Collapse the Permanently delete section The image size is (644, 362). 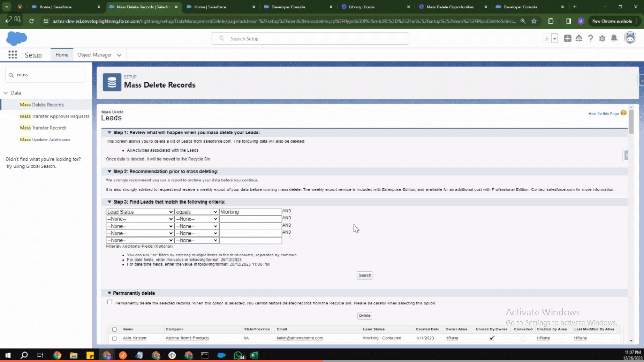[x=109, y=293]
